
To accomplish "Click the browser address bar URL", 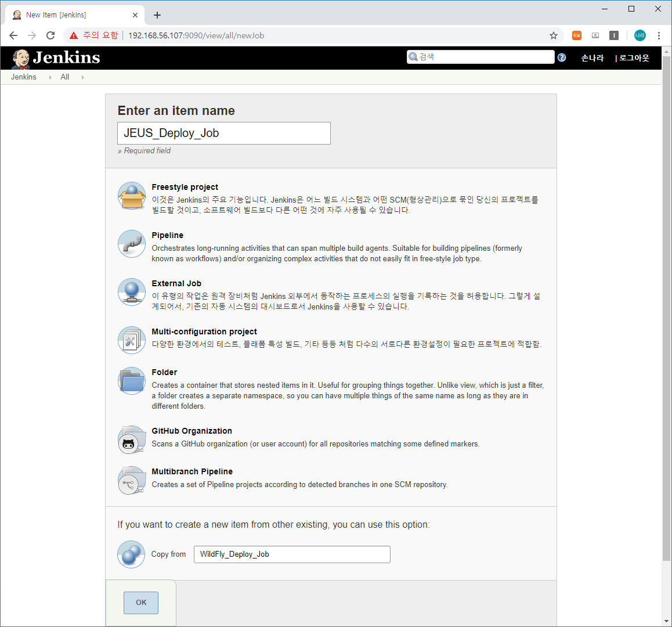I will (x=196, y=35).
